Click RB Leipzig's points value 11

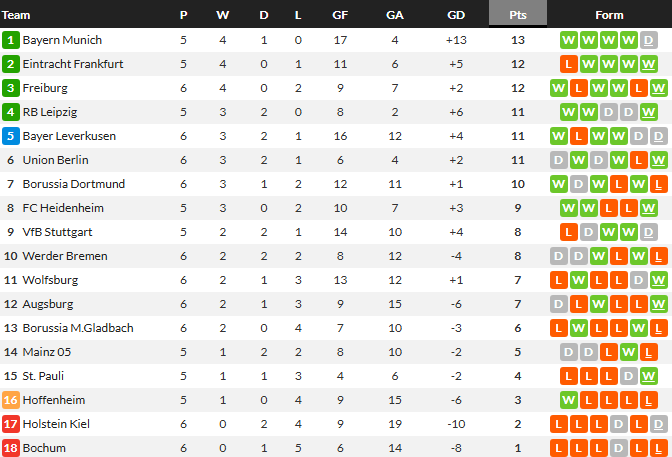click(x=518, y=112)
